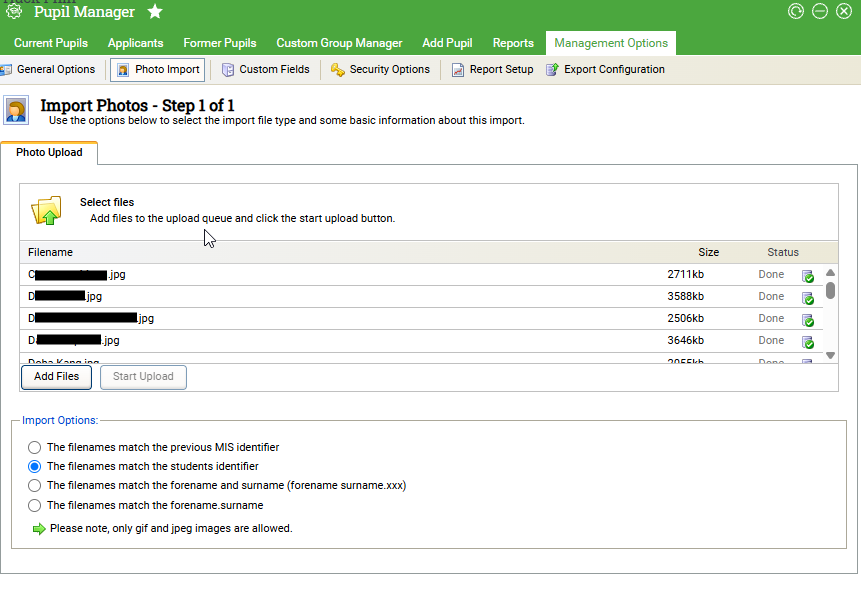Click the 3646kb size cell

(x=686, y=341)
